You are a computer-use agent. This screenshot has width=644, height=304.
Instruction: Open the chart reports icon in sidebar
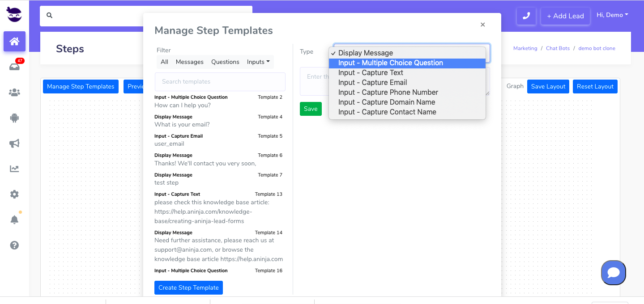[x=14, y=169]
